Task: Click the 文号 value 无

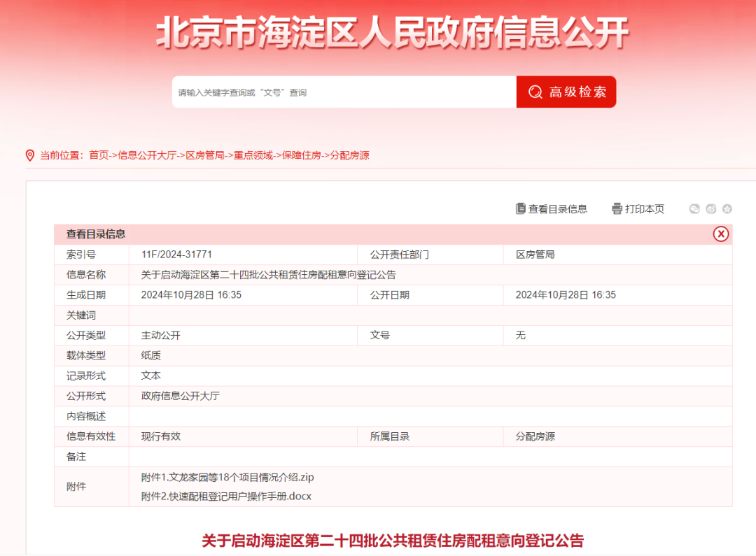Action: tap(520, 335)
